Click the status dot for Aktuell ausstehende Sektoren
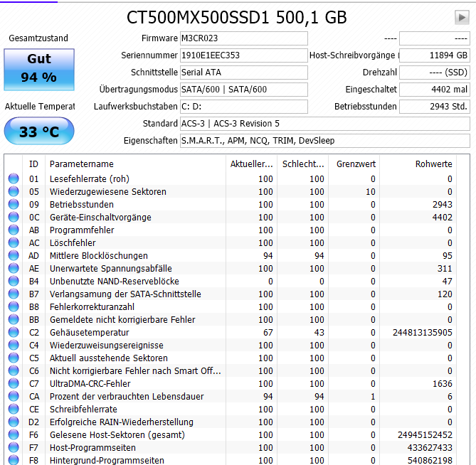 tap(14, 358)
